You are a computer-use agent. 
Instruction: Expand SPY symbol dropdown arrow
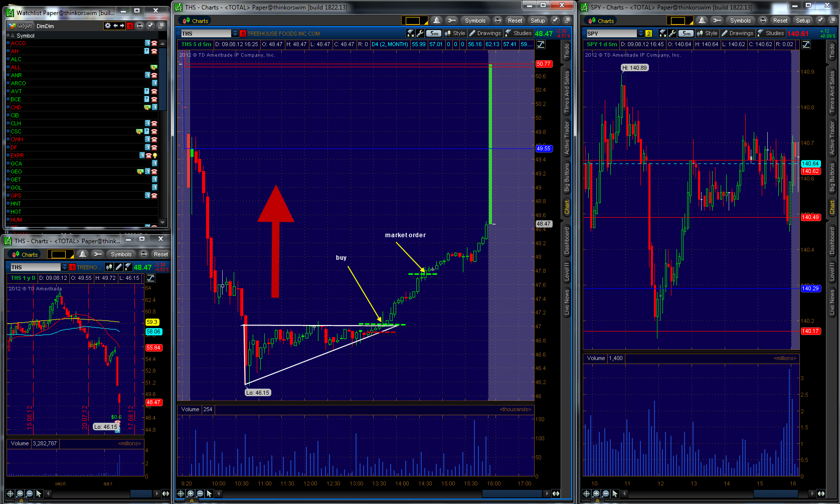coord(640,34)
